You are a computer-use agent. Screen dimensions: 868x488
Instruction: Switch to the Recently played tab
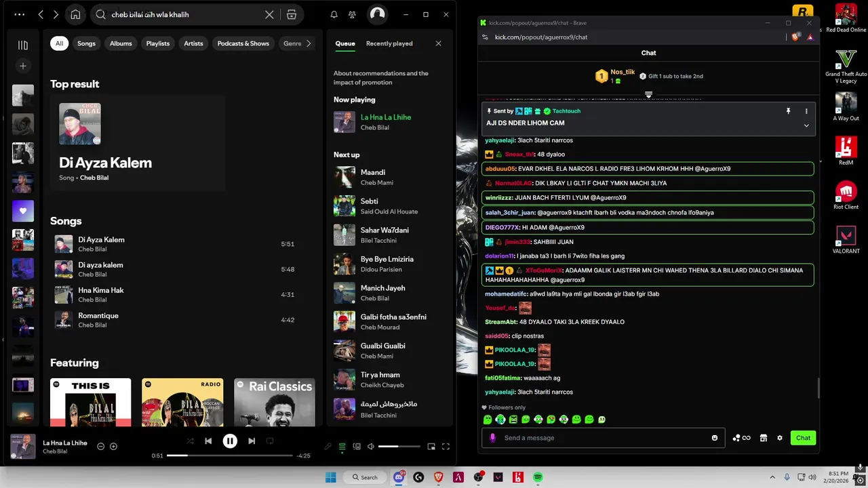389,43
